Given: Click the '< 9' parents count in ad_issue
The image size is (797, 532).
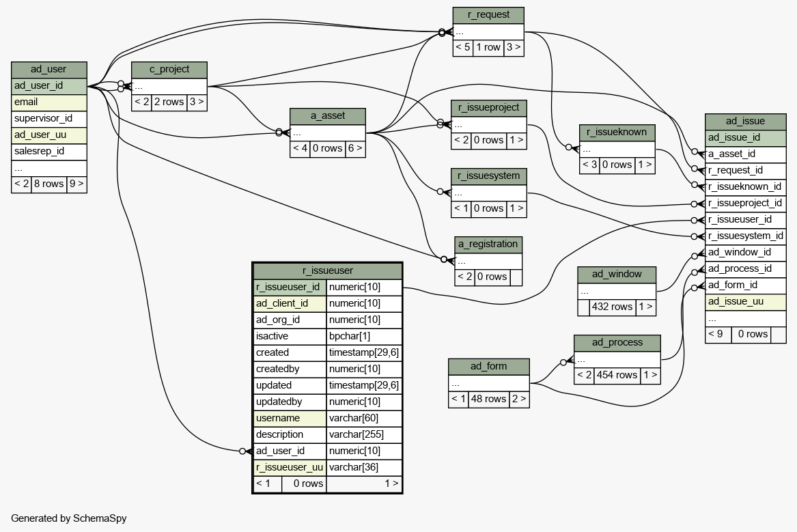Looking at the screenshot, I should point(718,335).
